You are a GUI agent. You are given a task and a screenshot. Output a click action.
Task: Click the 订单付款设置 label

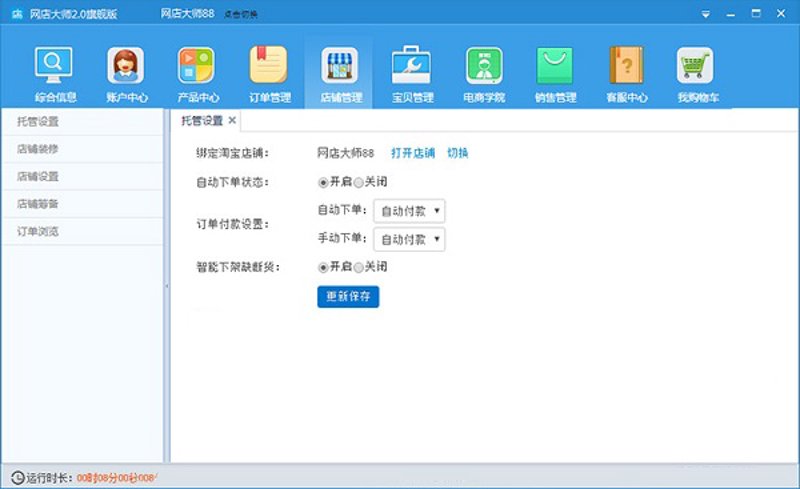[233, 224]
